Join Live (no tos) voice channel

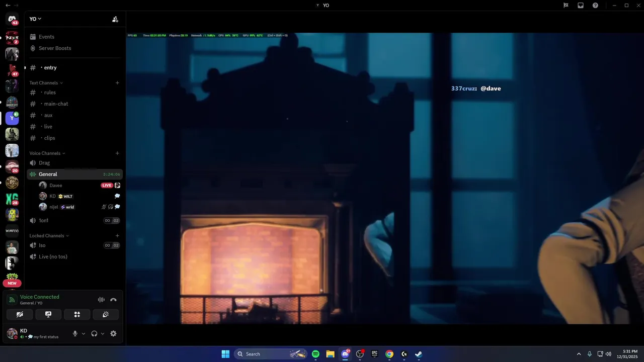point(74,256)
